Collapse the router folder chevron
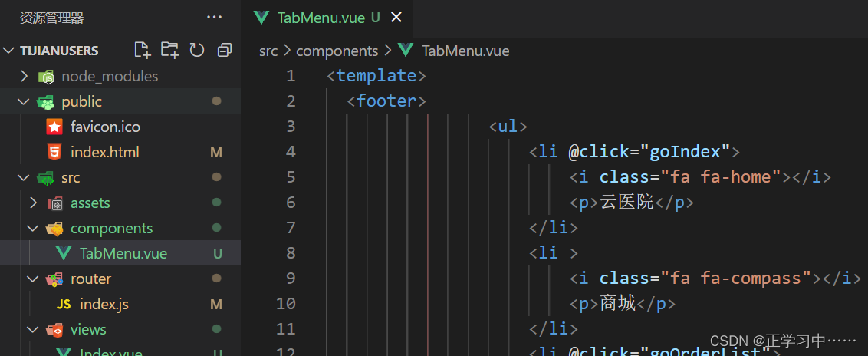The width and height of the screenshot is (868, 356). [x=33, y=279]
